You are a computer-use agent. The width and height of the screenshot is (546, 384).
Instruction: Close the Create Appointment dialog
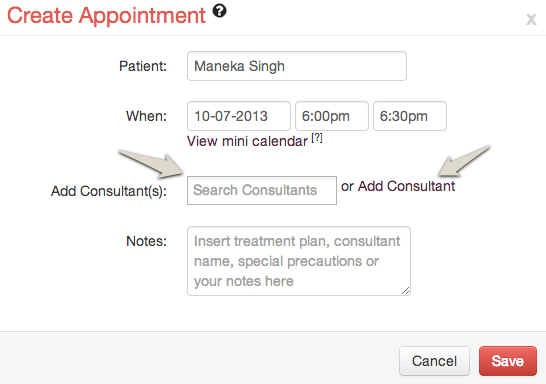[531, 19]
